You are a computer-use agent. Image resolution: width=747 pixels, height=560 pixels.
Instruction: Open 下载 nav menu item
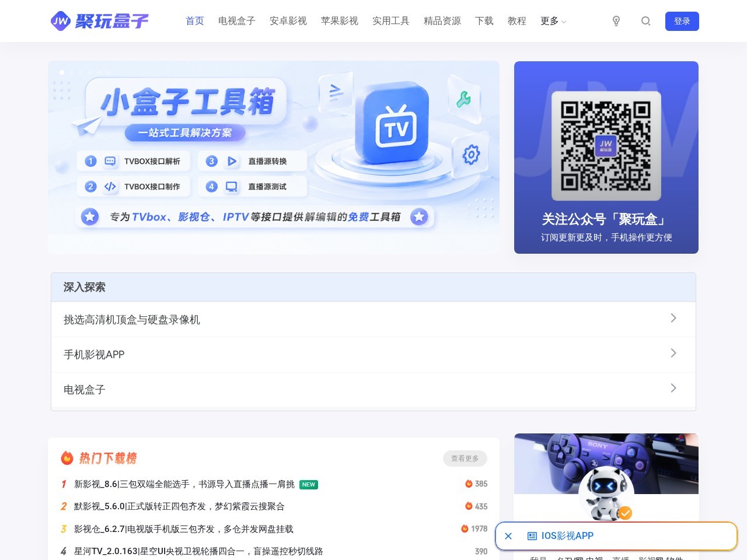(x=484, y=21)
